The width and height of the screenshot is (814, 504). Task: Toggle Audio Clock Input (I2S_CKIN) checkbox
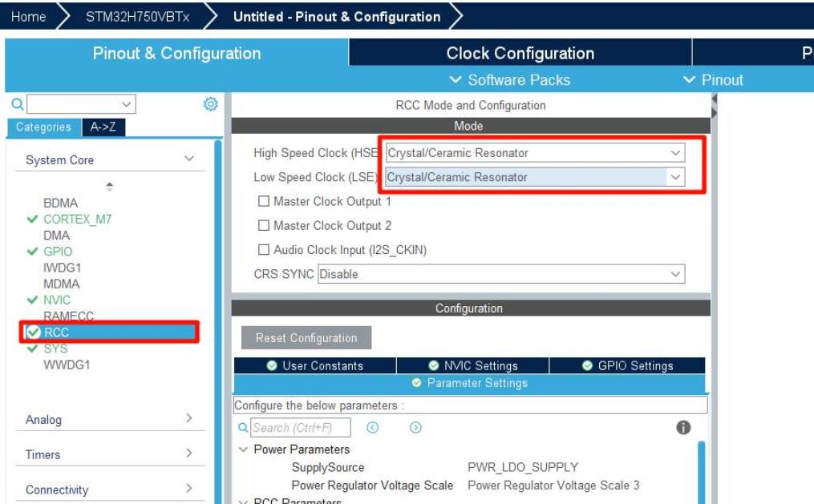[264, 250]
